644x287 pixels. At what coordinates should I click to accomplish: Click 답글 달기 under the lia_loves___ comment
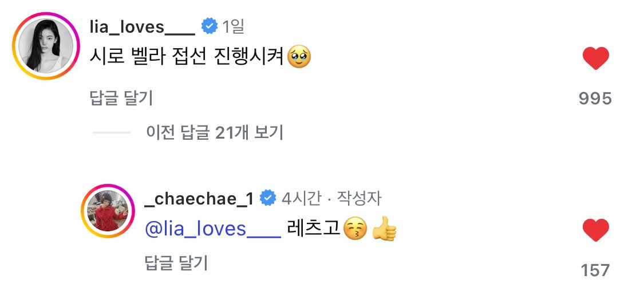pyautogui.click(x=121, y=99)
